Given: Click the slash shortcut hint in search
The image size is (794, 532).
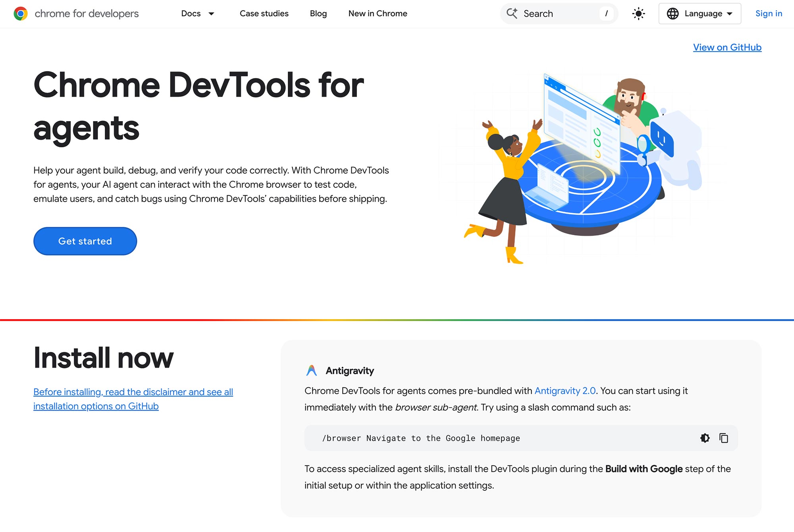Looking at the screenshot, I should tap(606, 13).
